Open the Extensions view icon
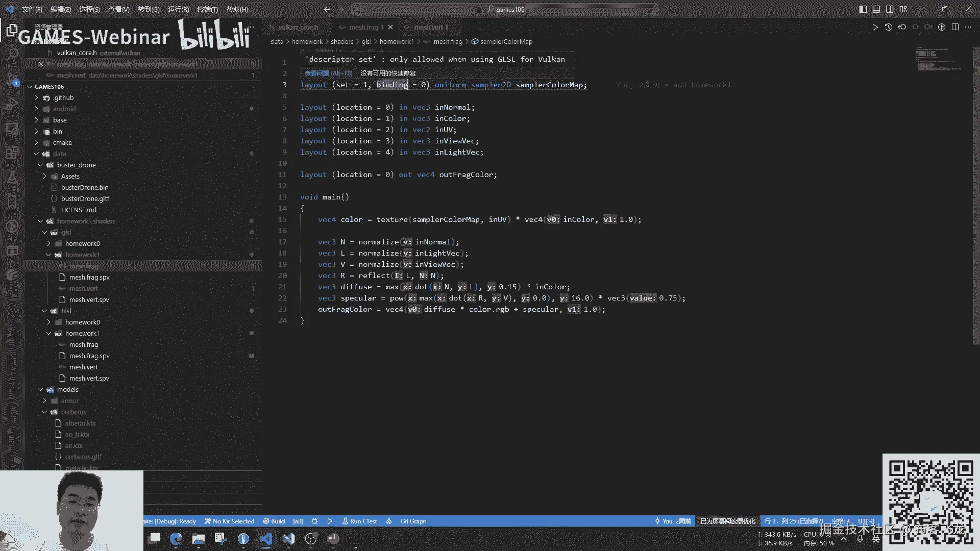The height and width of the screenshot is (551, 980). pyautogui.click(x=12, y=153)
